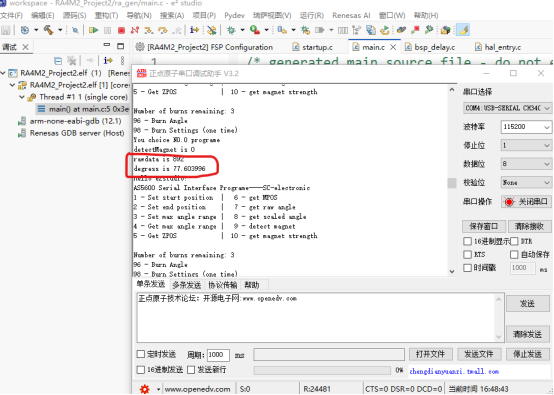Enable the 自动保存 checkbox
This screenshot has height=395, width=554.
click(x=514, y=254)
